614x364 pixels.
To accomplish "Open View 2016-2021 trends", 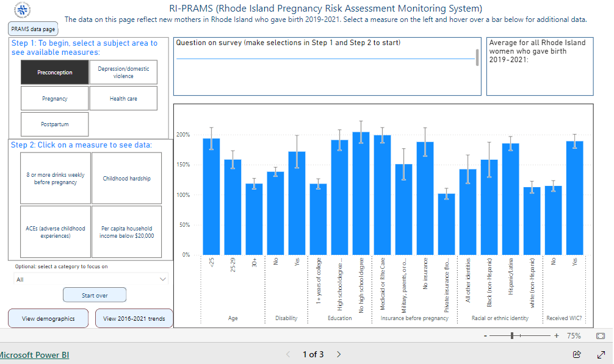I will tap(134, 319).
